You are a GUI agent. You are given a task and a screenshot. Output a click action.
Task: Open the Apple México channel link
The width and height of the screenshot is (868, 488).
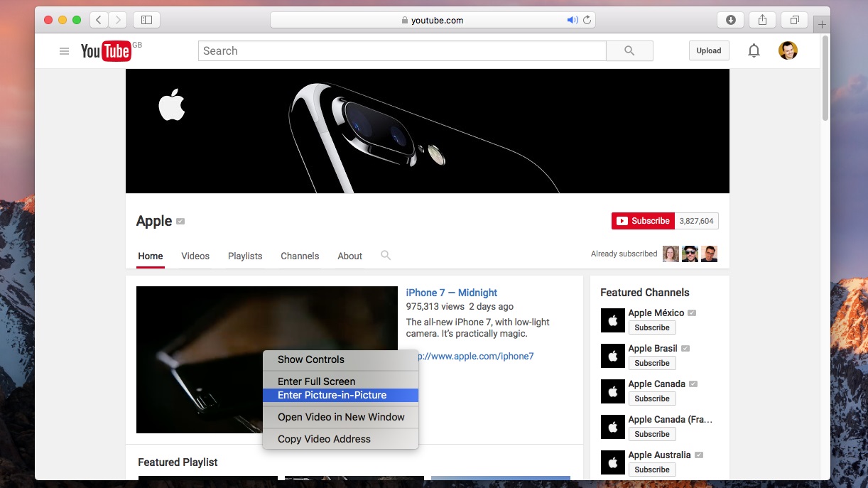656,313
